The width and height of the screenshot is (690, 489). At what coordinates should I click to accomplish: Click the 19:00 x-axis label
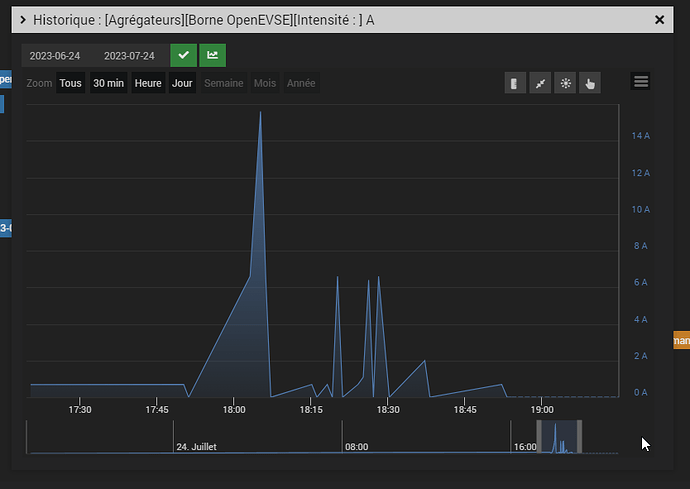tap(542, 409)
